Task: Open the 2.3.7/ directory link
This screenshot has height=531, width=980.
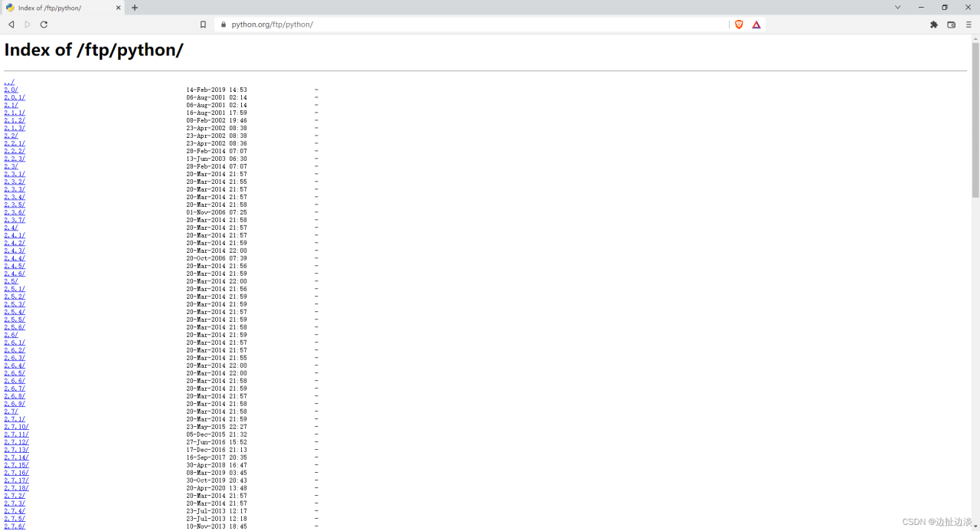Action: [x=15, y=220]
